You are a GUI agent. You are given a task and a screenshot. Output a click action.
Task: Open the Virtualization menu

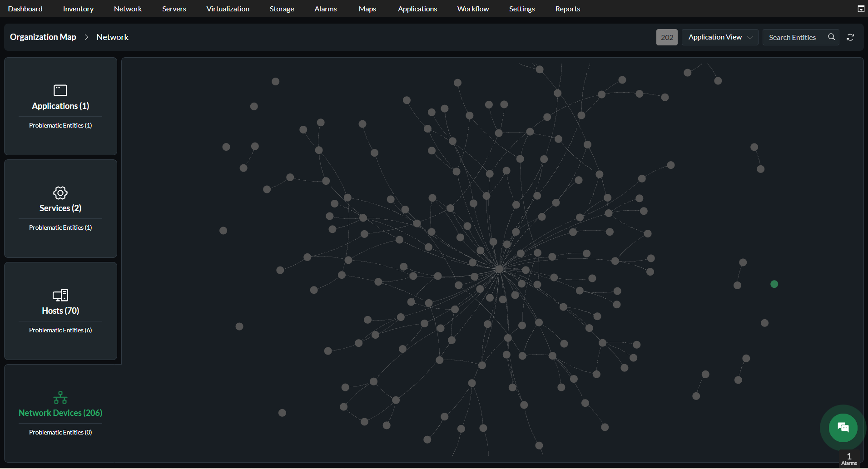point(228,9)
